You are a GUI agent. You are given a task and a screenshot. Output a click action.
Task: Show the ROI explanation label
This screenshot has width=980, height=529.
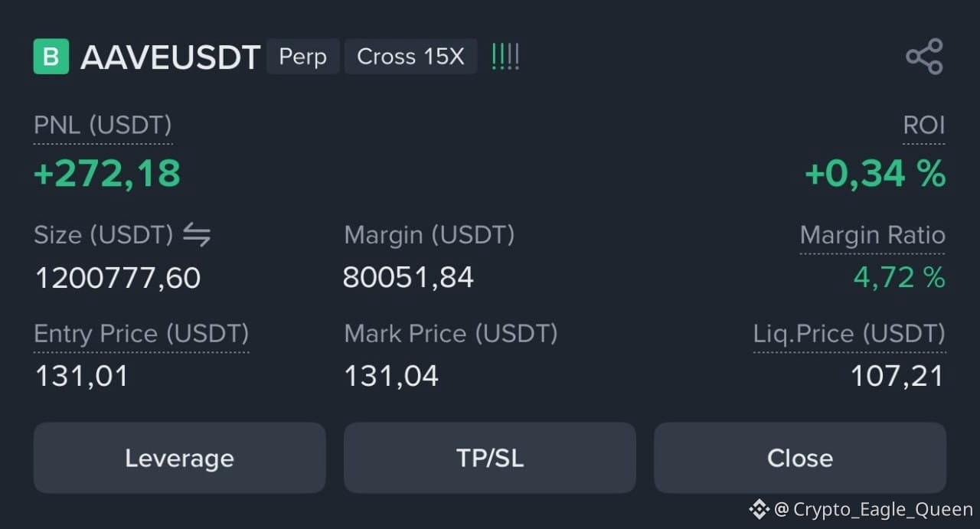point(924,125)
